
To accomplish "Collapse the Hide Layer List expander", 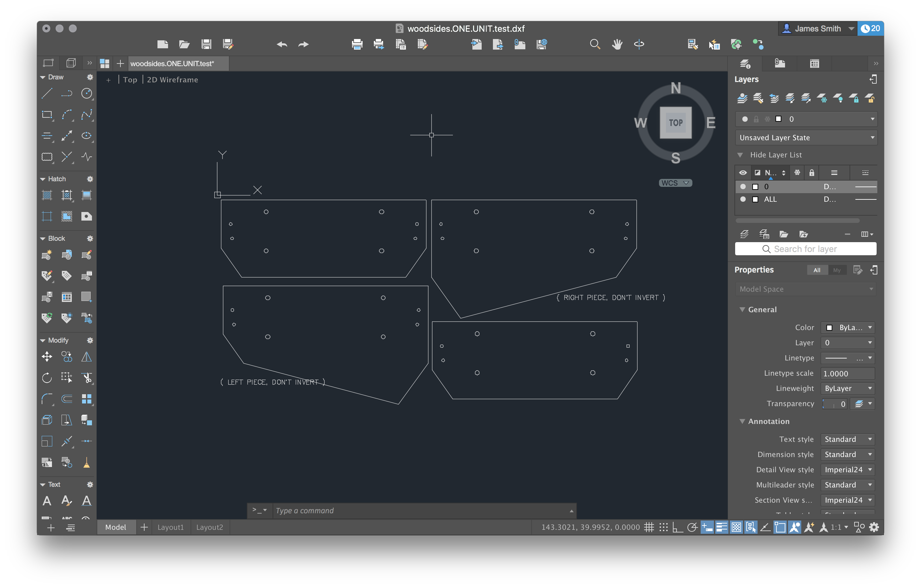I will tap(740, 155).
